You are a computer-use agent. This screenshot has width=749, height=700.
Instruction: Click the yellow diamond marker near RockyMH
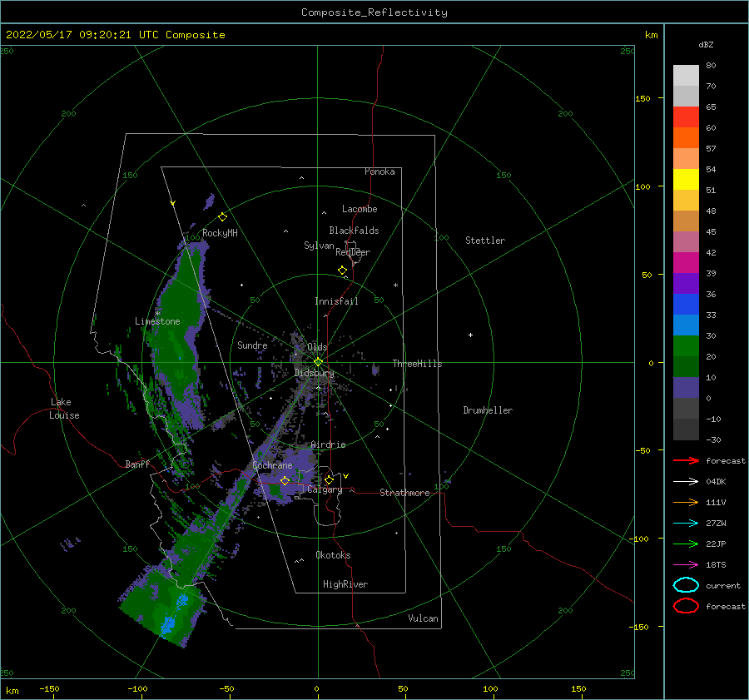click(222, 217)
